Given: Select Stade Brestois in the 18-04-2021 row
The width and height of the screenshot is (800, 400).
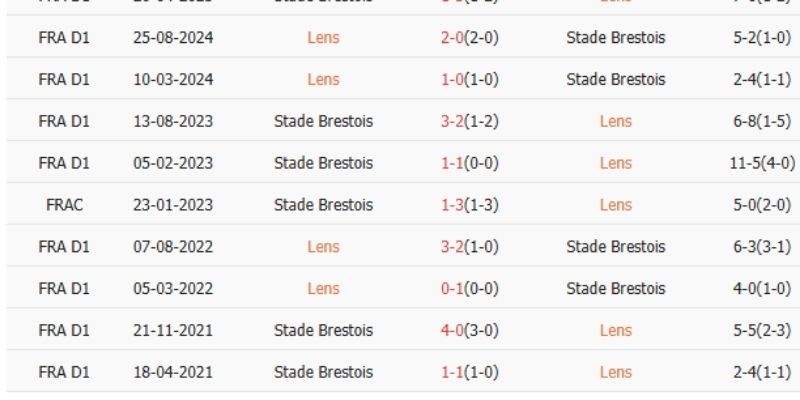Looking at the screenshot, I should tap(323, 373).
